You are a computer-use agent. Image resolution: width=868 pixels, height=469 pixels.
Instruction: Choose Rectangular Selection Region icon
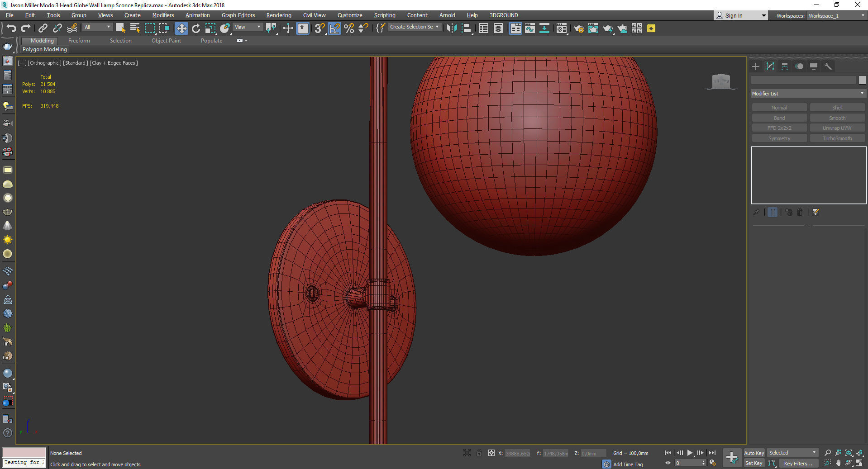(x=149, y=28)
